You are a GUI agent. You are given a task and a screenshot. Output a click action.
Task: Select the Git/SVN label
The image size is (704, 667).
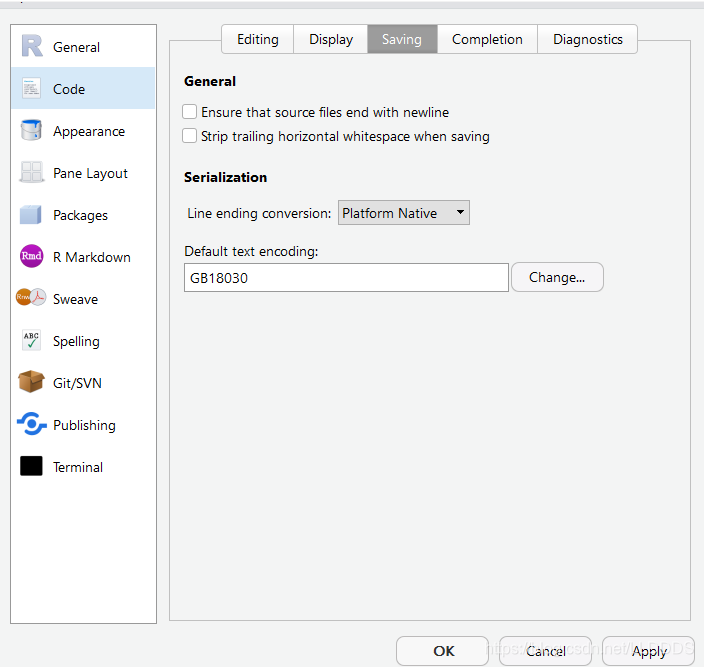pyautogui.click(x=77, y=383)
